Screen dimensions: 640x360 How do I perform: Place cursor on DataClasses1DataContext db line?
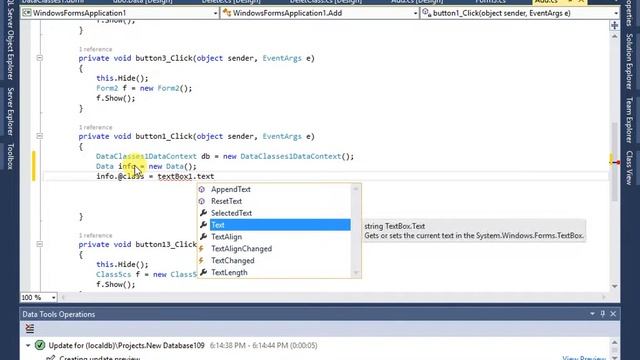click(x=225, y=156)
